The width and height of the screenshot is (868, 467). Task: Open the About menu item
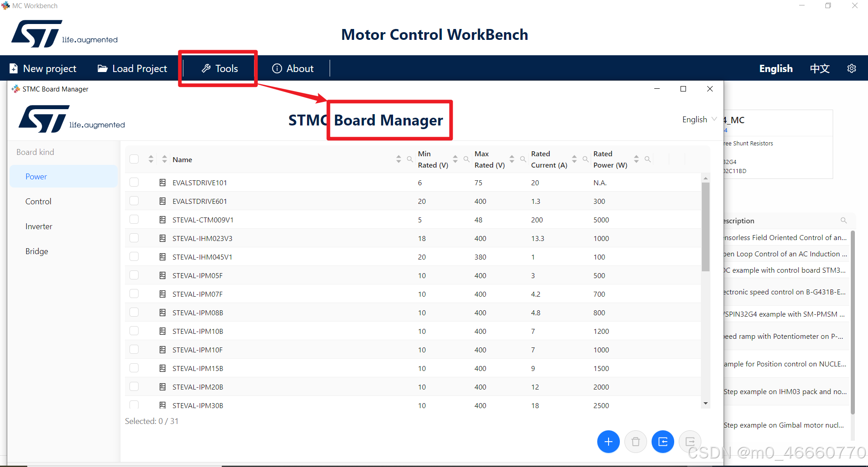pyautogui.click(x=293, y=68)
